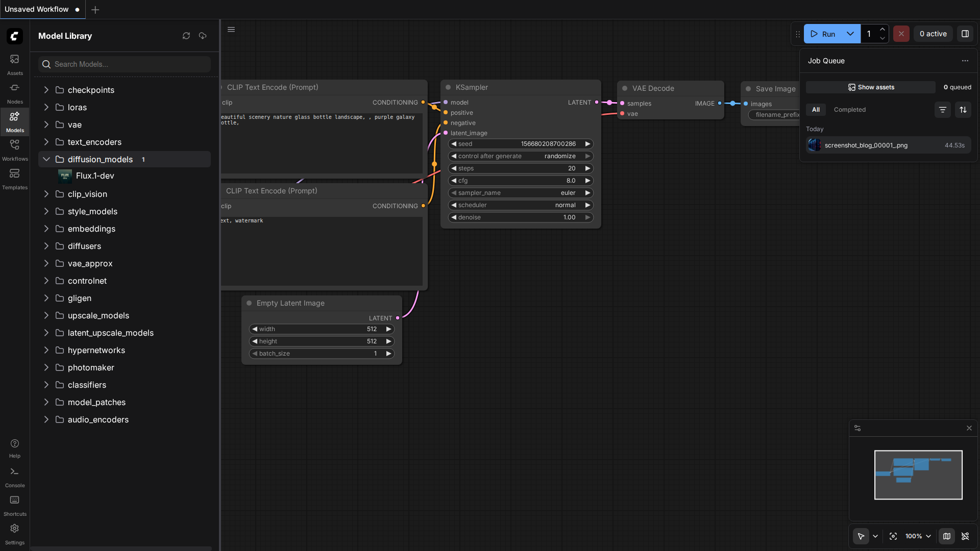Click fit view icon in bottom toolbar
The height and width of the screenshot is (551, 980).
click(x=893, y=536)
